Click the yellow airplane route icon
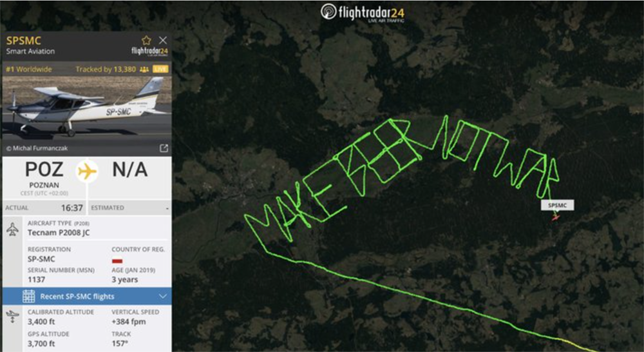 (x=87, y=171)
